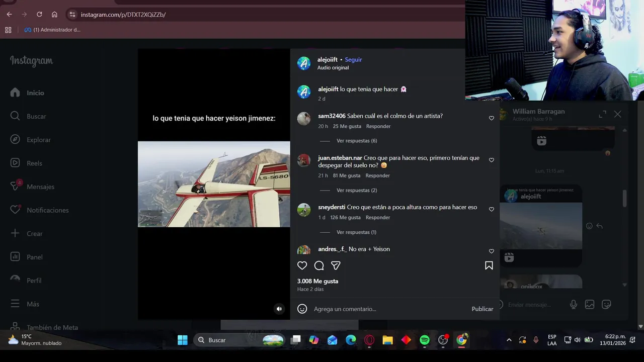Expand Ver respuestas (6)
Screen dimensions: 644x362
[x=357, y=141]
